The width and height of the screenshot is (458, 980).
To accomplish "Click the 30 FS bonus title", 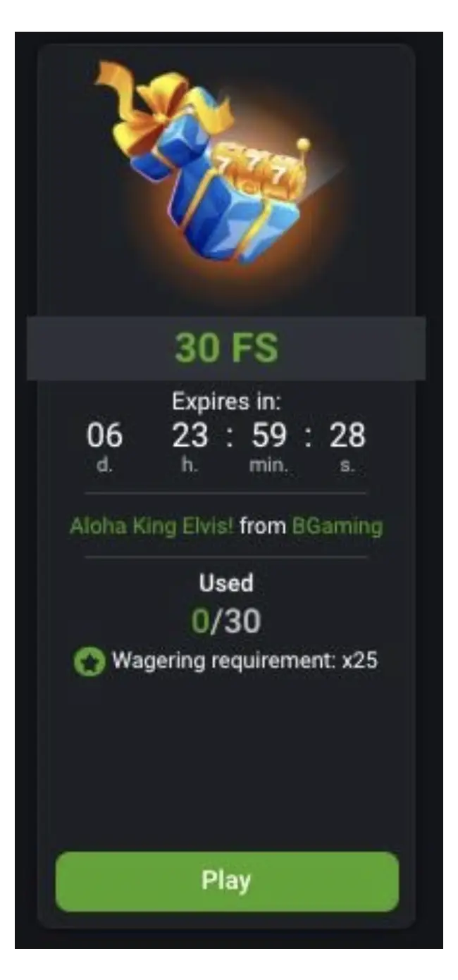I will pyautogui.click(x=226, y=348).
